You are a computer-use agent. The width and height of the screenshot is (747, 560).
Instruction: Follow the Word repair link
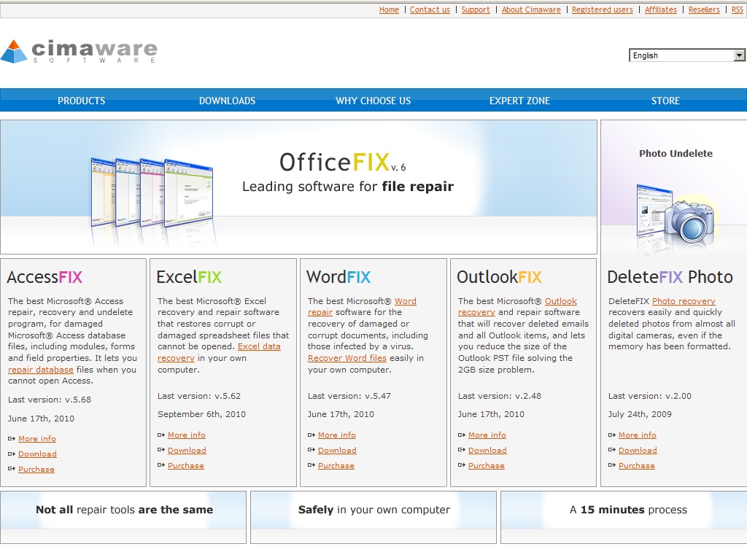coord(406,301)
